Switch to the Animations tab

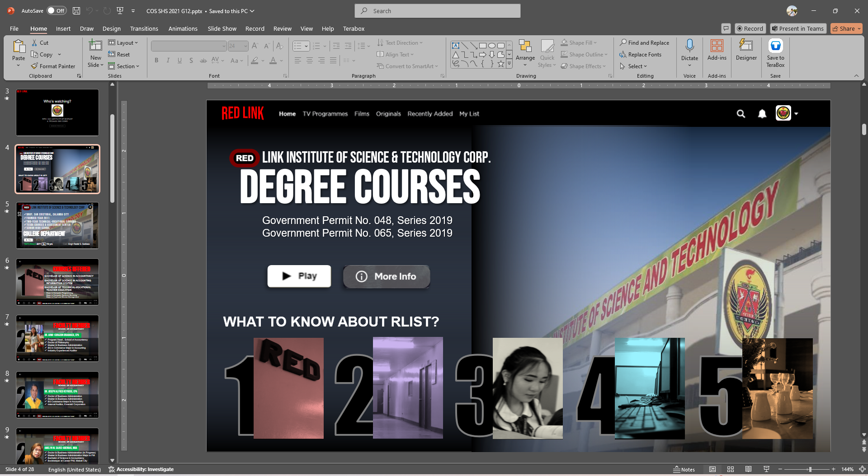coord(183,28)
